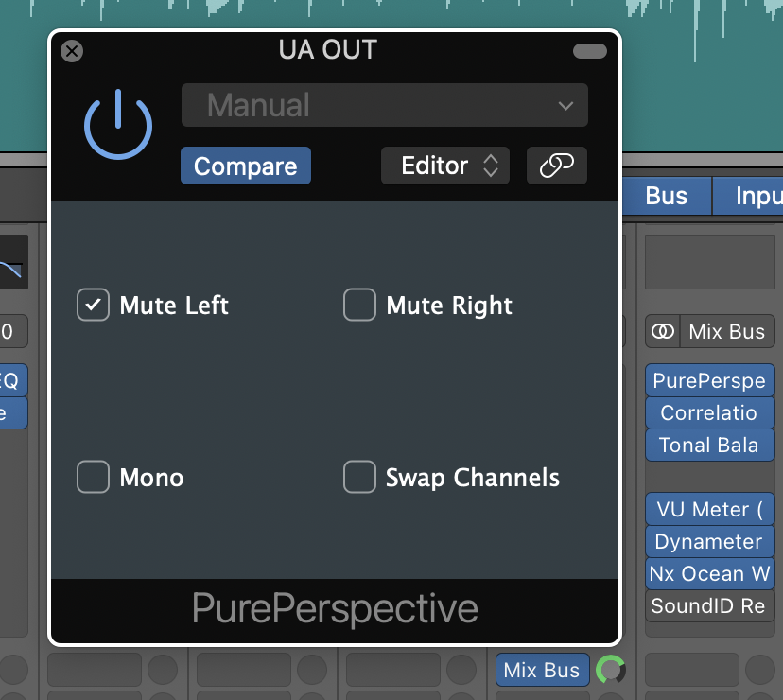Enable the Mute Right checkbox
Screen dimensions: 783x700
coord(359,305)
